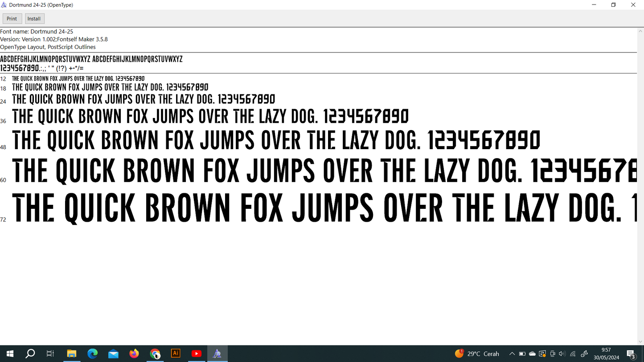Open the notification center with 3 alerts

(631, 354)
